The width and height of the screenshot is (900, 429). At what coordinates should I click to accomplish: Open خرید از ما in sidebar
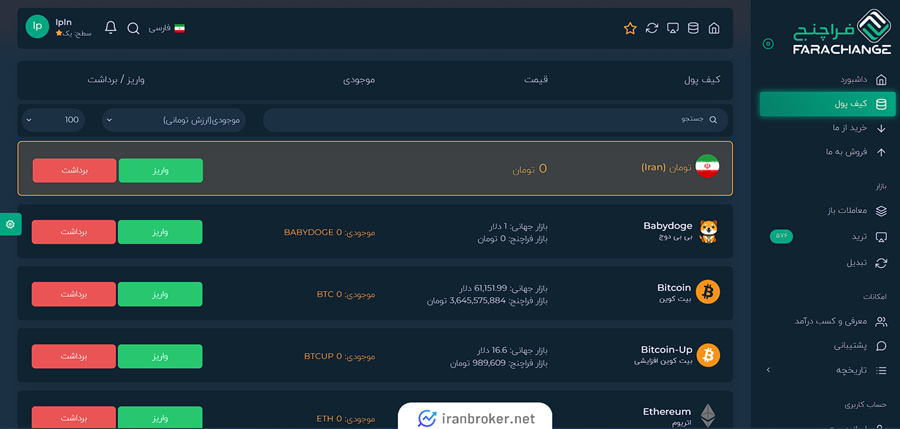tap(858, 128)
